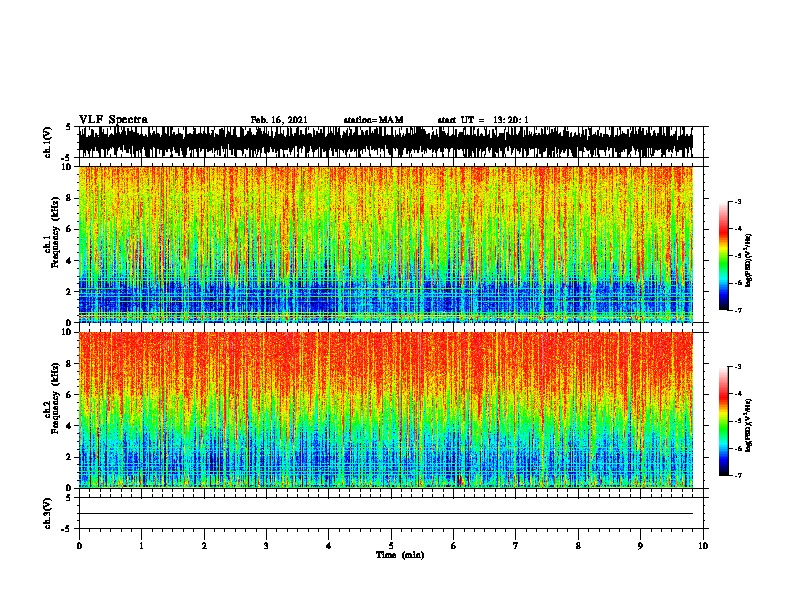This screenshot has width=792, height=612.
Task: Click time axis tick label '0'
Action: click(79, 545)
